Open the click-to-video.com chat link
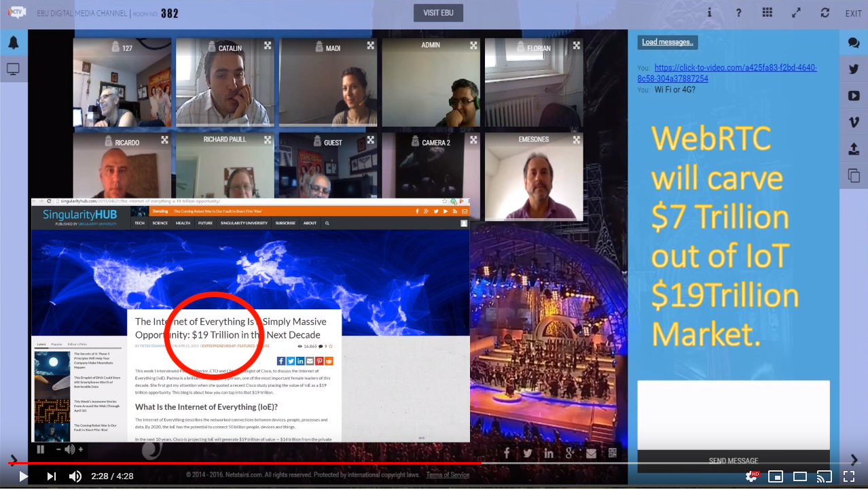Viewport: 868px width, 490px height. pos(727,73)
